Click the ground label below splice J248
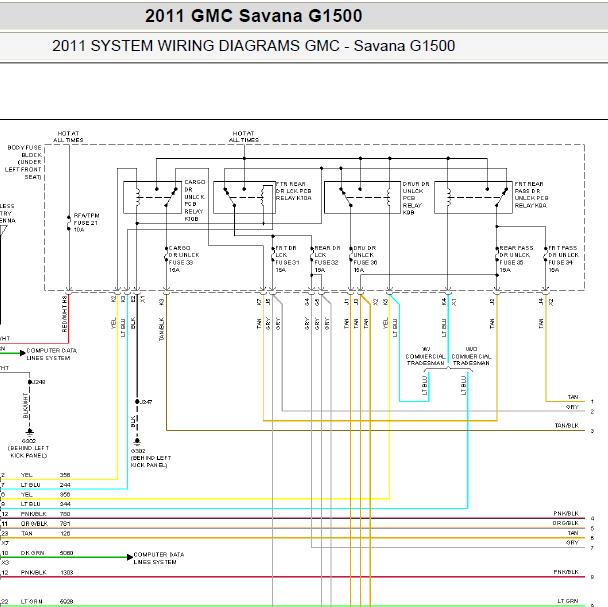Image resolution: width=608 pixels, height=607 pixels. coord(29,448)
